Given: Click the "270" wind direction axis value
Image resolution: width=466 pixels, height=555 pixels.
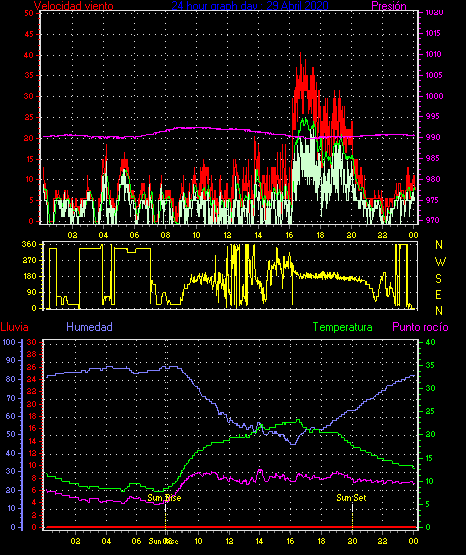Looking at the screenshot, I should click(x=29, y=261).
